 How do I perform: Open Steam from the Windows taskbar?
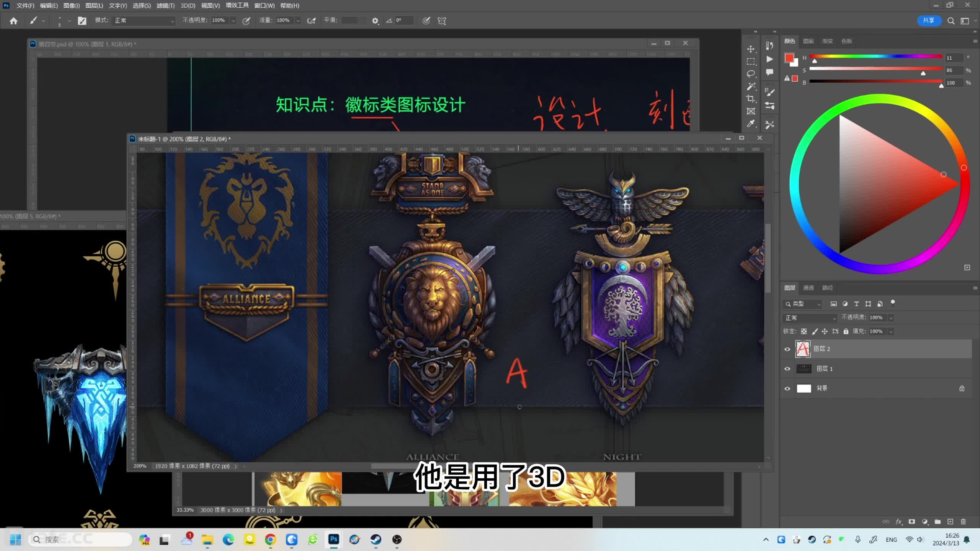[376, 540]
